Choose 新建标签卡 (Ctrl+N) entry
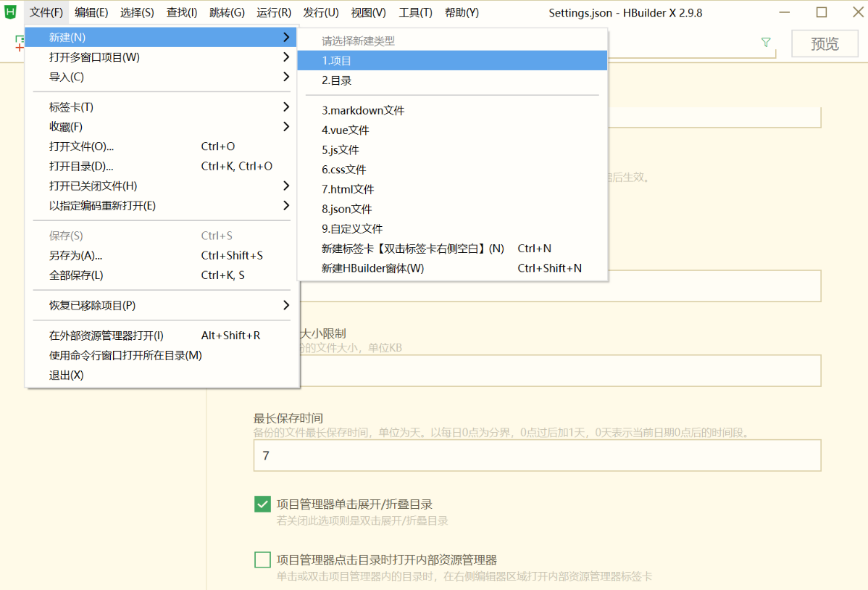The image size is (868, 590). [452, 249]
